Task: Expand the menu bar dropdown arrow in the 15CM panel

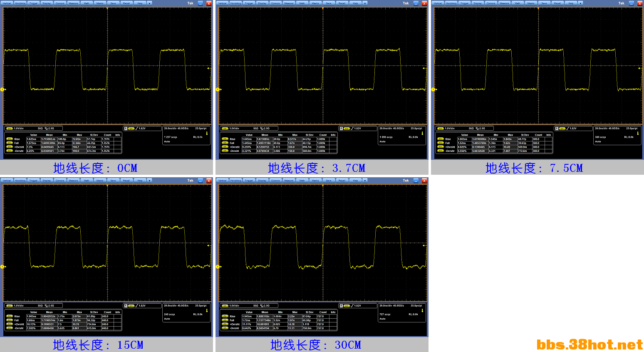Action: [149, 181]
